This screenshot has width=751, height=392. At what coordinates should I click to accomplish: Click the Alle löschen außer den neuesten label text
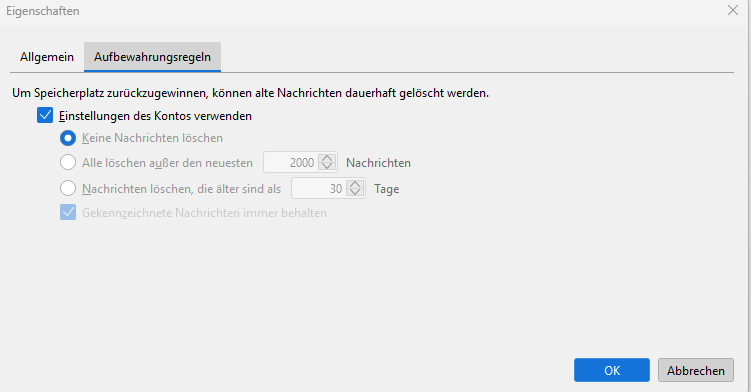[167, 163]
